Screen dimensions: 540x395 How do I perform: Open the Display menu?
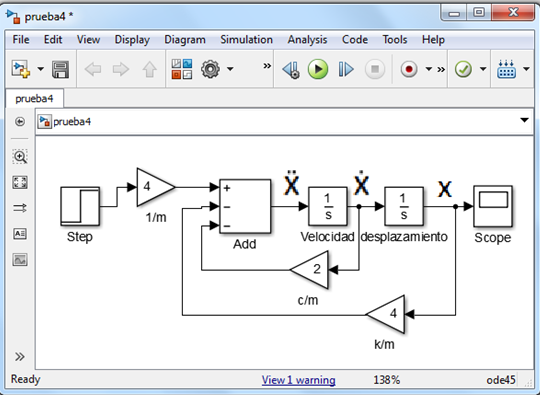[x=132, y=40]
